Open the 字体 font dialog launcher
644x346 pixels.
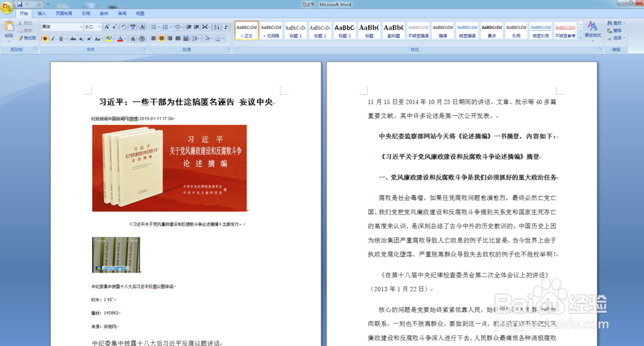pyautogui.click(x=144, y=49)
